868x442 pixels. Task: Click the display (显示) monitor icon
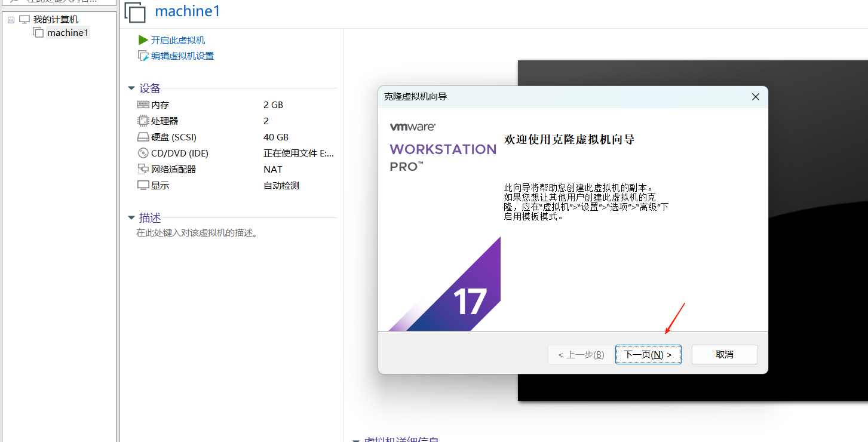[143, 185]
